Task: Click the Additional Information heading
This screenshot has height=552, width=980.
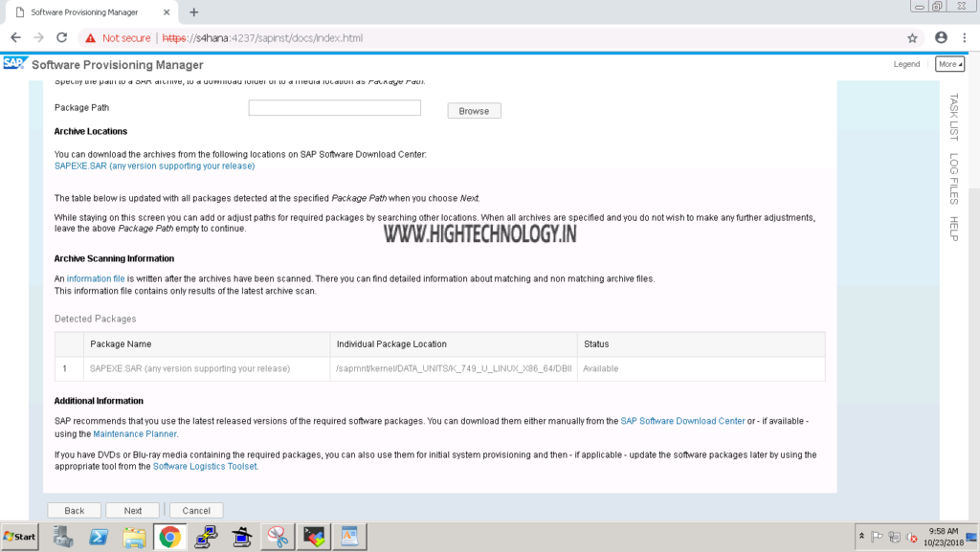Action: (x=99, y=401)
